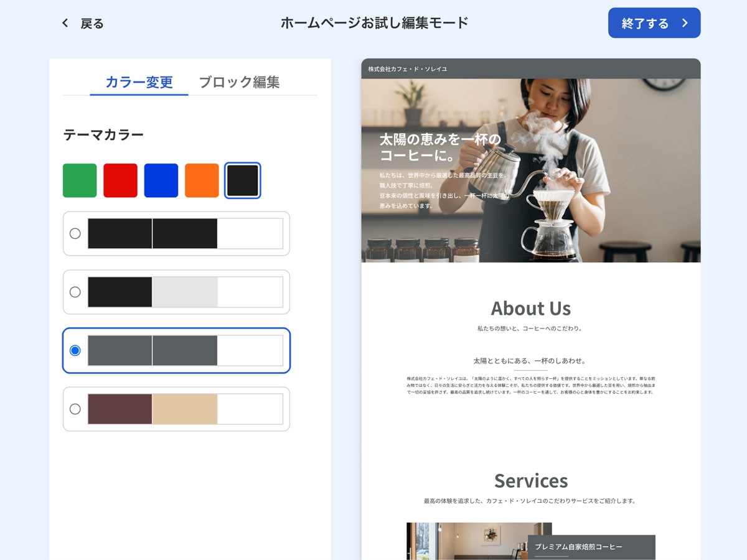The width and height of the screenshot is (747, 560).
Task: Click the chevron arrow on 終了する button
Action: [685, 23]
